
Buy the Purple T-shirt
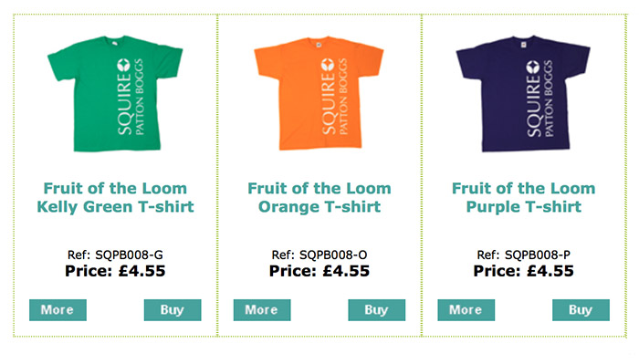click(x=581, y=310)
